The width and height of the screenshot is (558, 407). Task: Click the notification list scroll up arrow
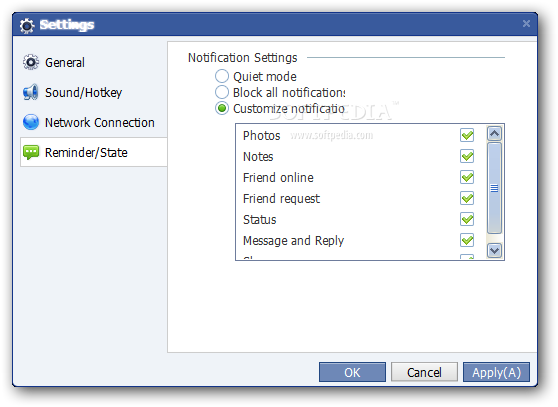click(x=494, y=133)
